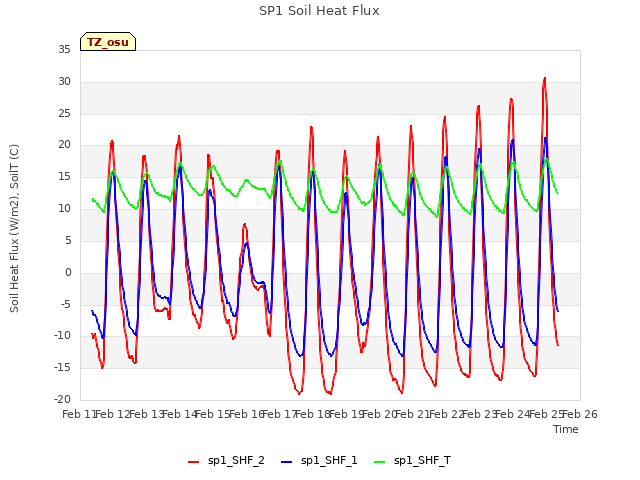This screenshot has height=480, width=640.
Task: Click the blue sp1_SHF_1 legend swatch
Action: click(x=287, y=462)
